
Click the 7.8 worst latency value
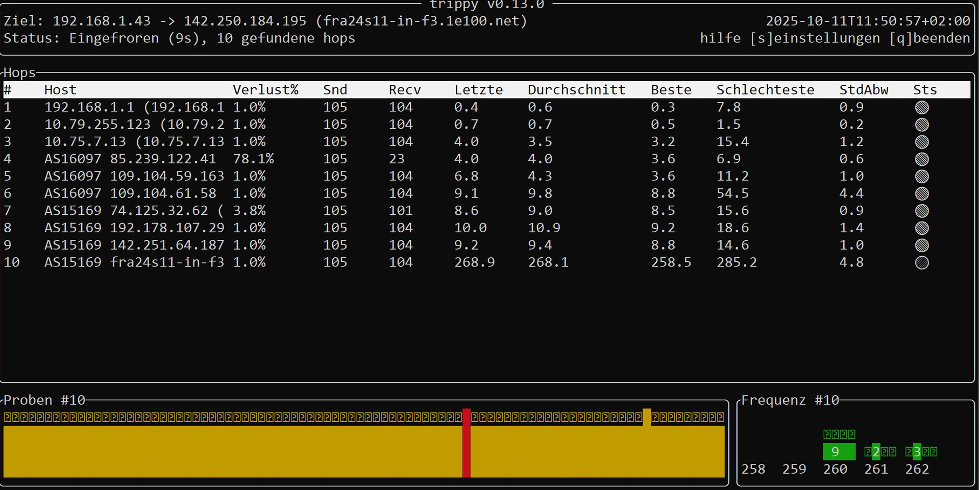tap(728, 107)
